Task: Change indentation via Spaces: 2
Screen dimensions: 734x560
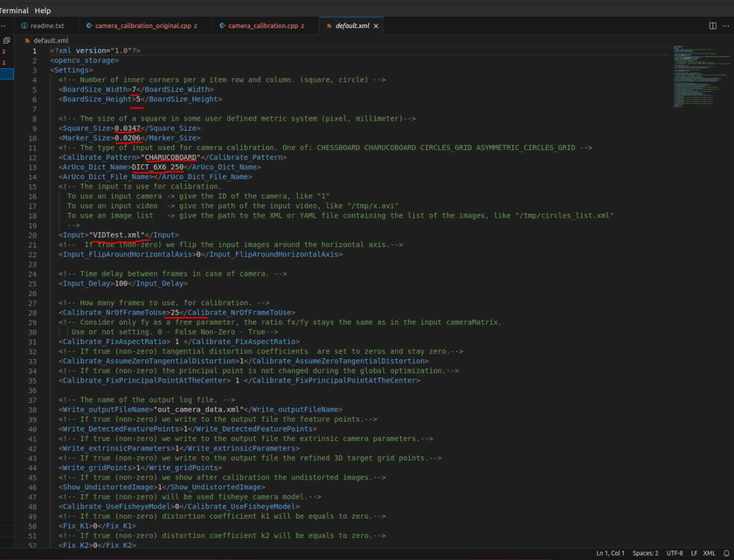Action: 646,553
